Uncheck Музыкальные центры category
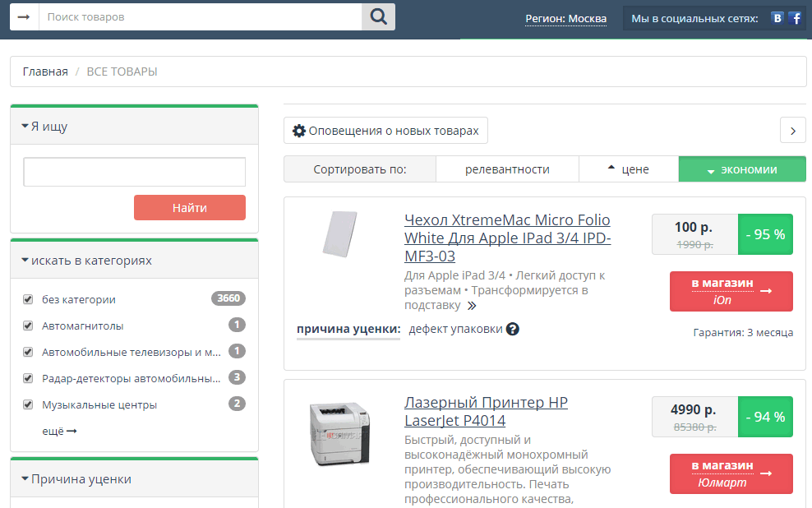Viewport: 812px width, 508px height. point(28,405)
